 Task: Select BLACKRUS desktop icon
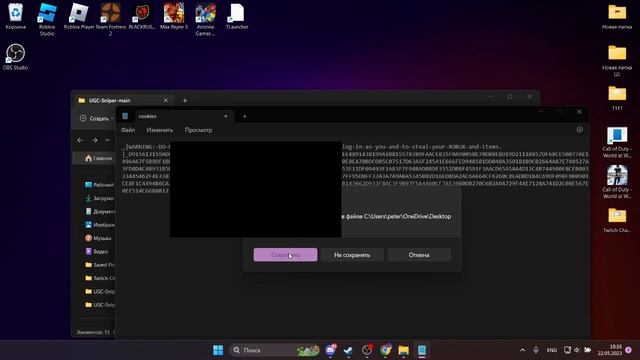[x=142, y=16]
